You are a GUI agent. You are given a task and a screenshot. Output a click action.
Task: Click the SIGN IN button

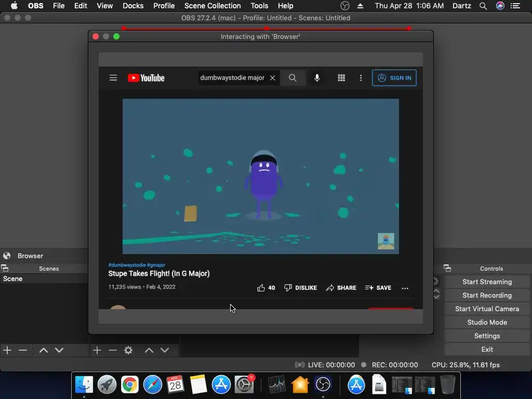(394, 78)
